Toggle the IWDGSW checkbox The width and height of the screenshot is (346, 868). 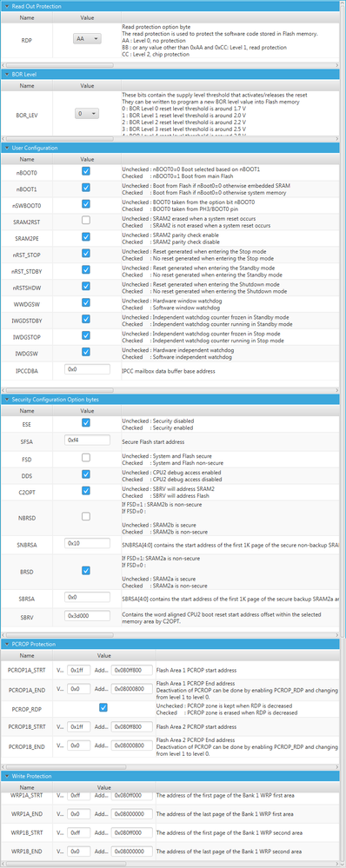tap(86, 352)
